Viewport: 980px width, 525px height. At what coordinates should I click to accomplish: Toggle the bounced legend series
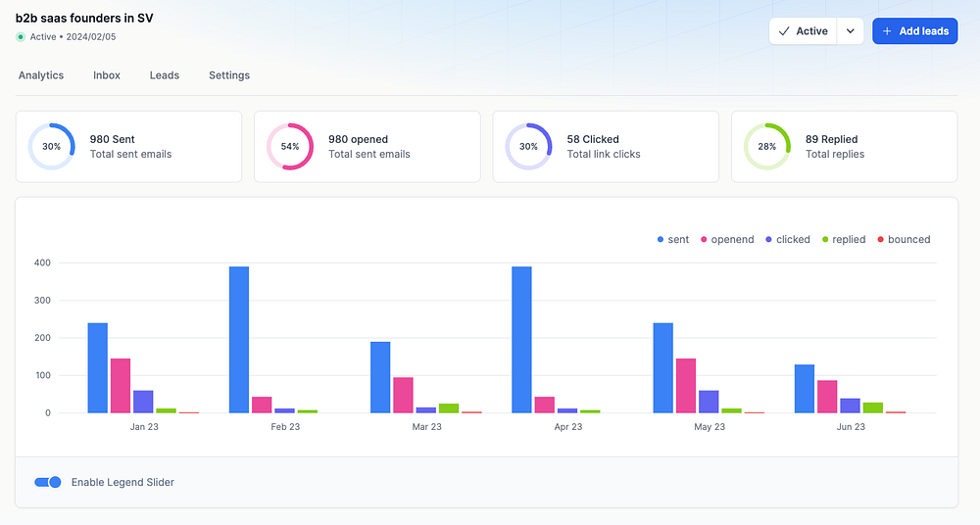tap(904, 239)
